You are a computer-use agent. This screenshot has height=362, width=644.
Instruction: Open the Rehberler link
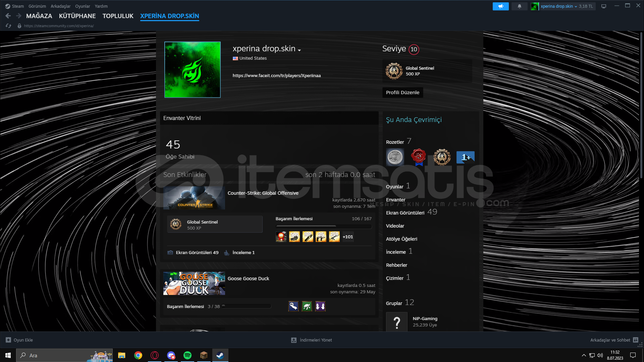click(396, 265)
